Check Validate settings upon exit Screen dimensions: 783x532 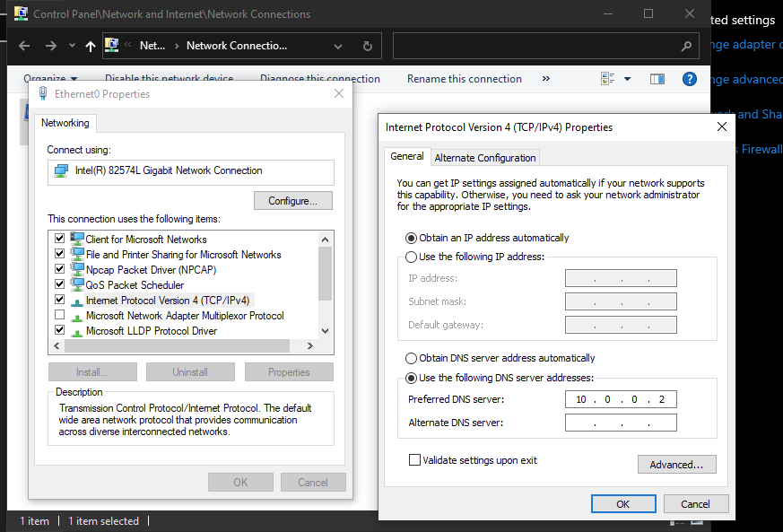coord(473,460)
